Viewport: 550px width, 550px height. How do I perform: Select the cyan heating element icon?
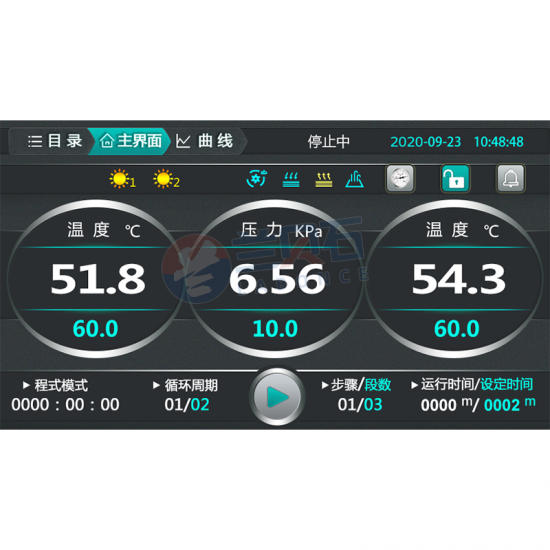291,179
